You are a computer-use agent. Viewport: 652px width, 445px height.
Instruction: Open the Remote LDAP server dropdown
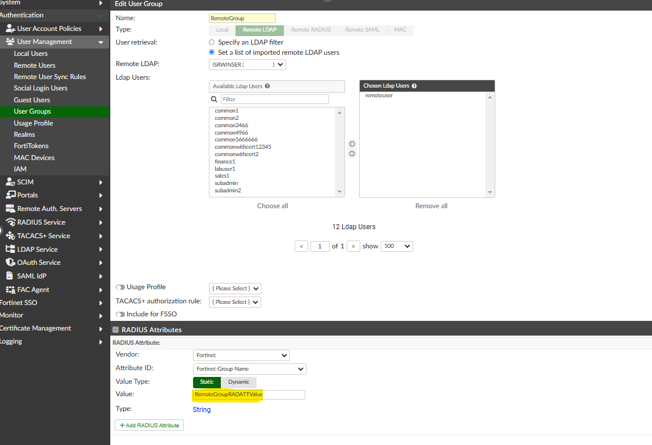[x=247, y=64]
